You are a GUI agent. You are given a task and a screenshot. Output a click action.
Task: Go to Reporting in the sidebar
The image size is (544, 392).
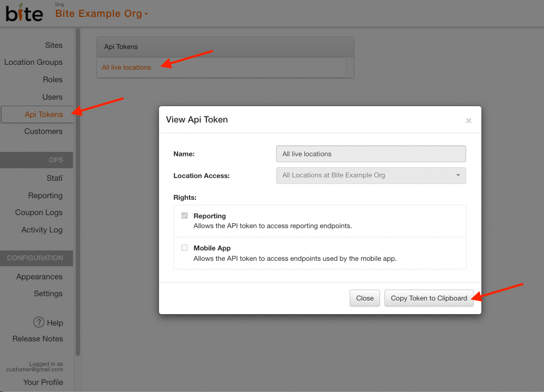click(x=45, y=195)
